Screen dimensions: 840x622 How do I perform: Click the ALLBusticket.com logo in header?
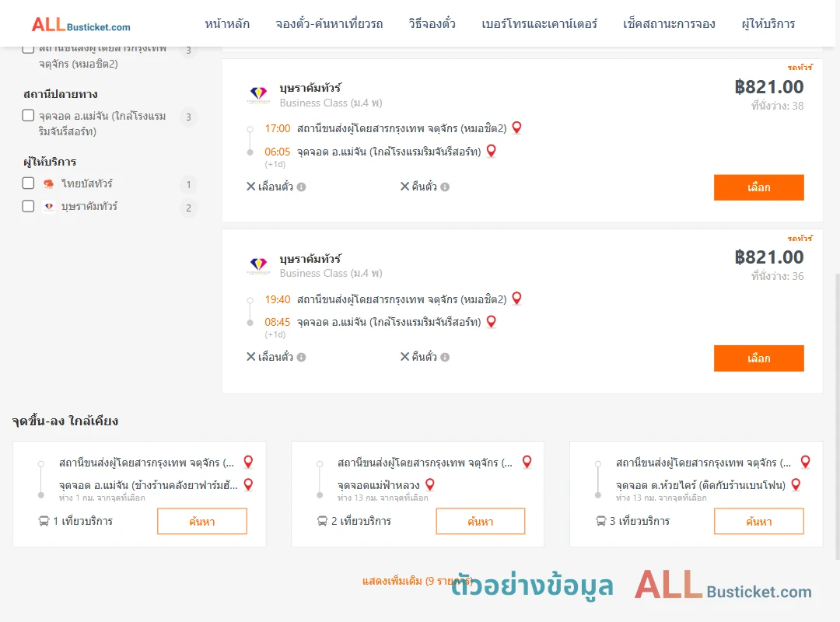(x=81, y=25)
